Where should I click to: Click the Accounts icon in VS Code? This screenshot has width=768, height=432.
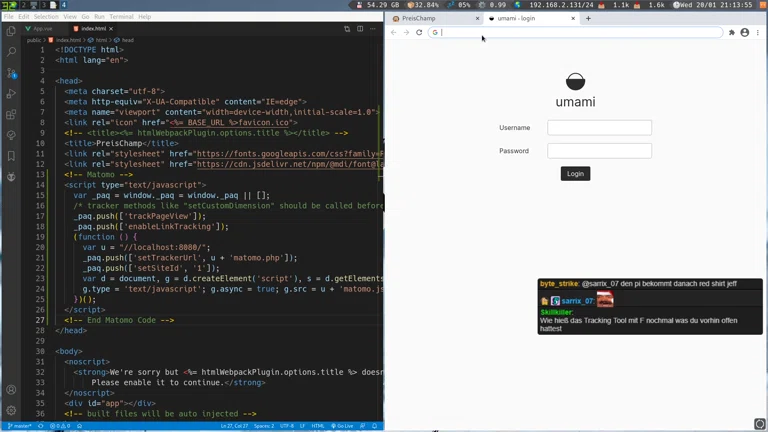11,390
